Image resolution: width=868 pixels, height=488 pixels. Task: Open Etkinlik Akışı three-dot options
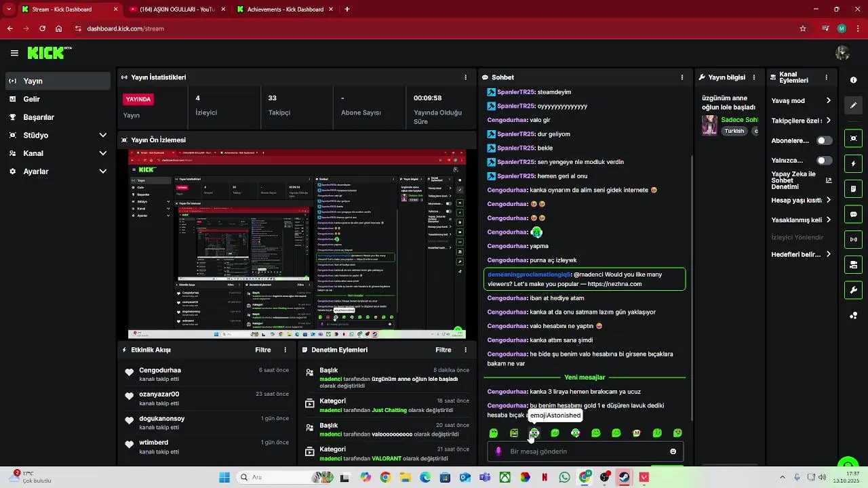tap(285, 350)
